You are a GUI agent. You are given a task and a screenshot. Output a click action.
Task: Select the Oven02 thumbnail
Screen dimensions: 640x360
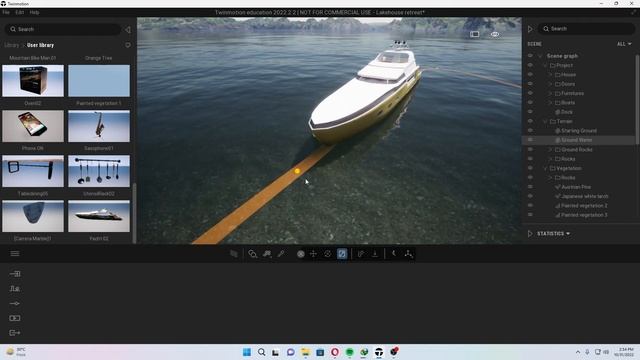[33, 81]
